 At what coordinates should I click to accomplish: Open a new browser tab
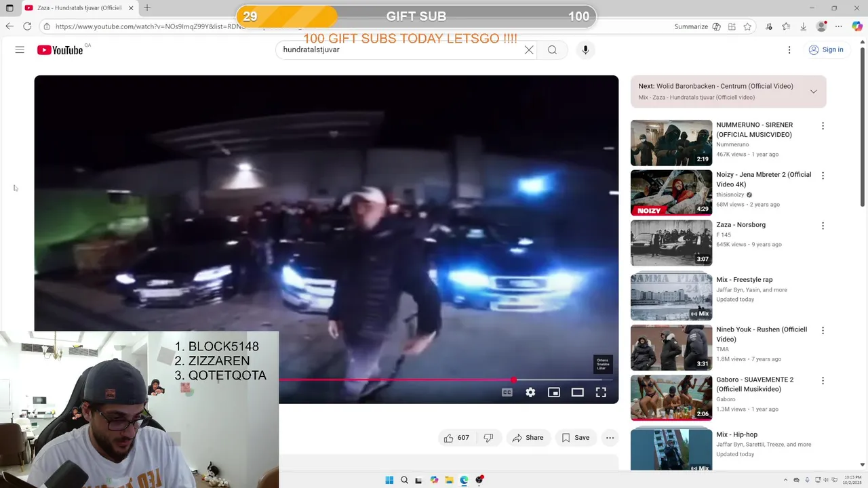pos(147,8)
